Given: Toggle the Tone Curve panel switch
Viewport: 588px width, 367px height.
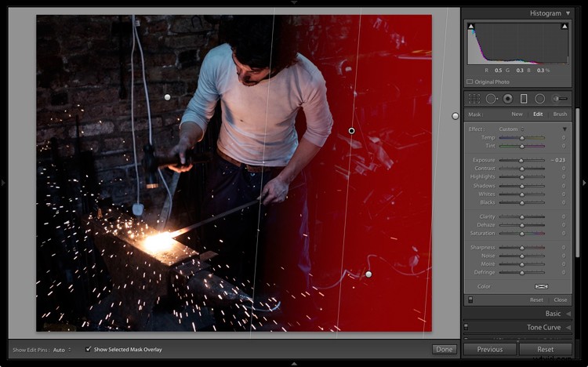Looking at the screenshot, I should pos(466,327).
